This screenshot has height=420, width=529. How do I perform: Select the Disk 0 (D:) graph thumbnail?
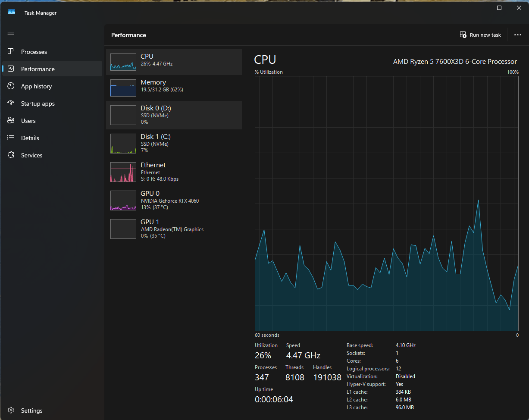[123, 115]
